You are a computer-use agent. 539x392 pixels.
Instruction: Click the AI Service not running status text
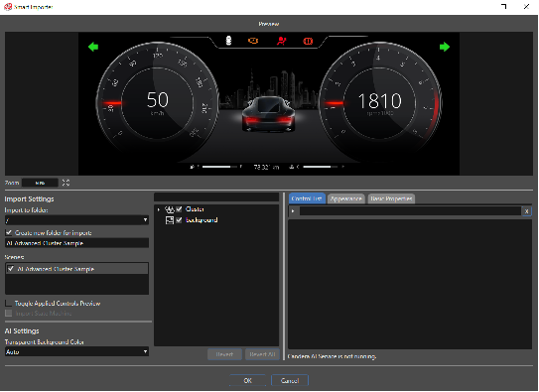pos(332,356)
